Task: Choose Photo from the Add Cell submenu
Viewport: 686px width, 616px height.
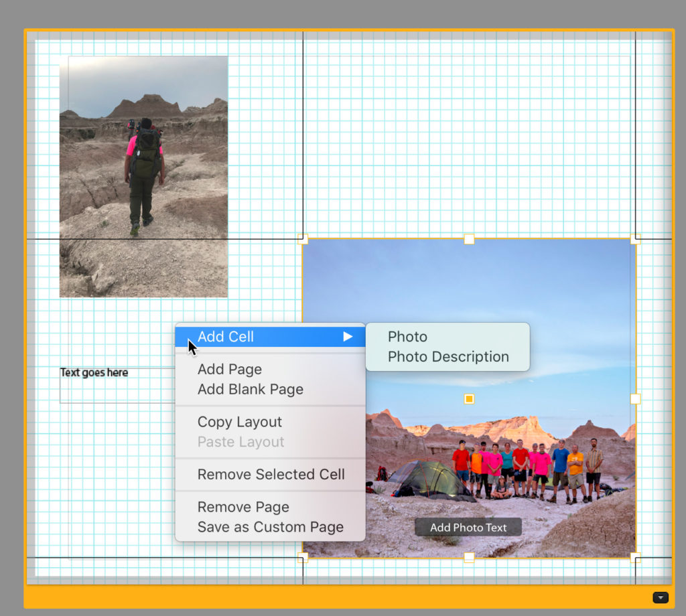Action: [x=407, y=337]
